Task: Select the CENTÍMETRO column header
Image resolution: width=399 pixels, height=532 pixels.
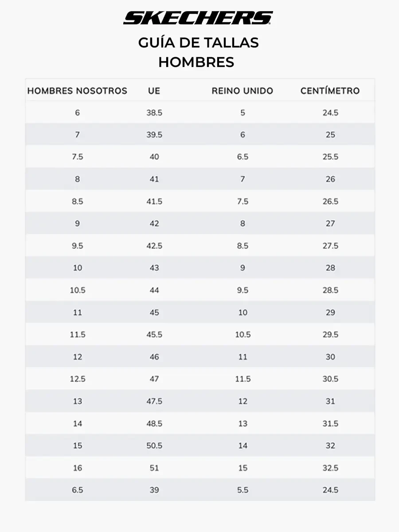Action: coord(330,91)
